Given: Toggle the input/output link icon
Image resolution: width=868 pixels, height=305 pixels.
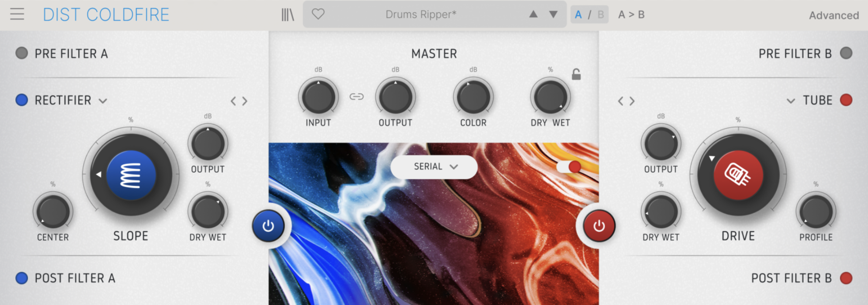Looking at the screenshot, I should pos(357,96).
